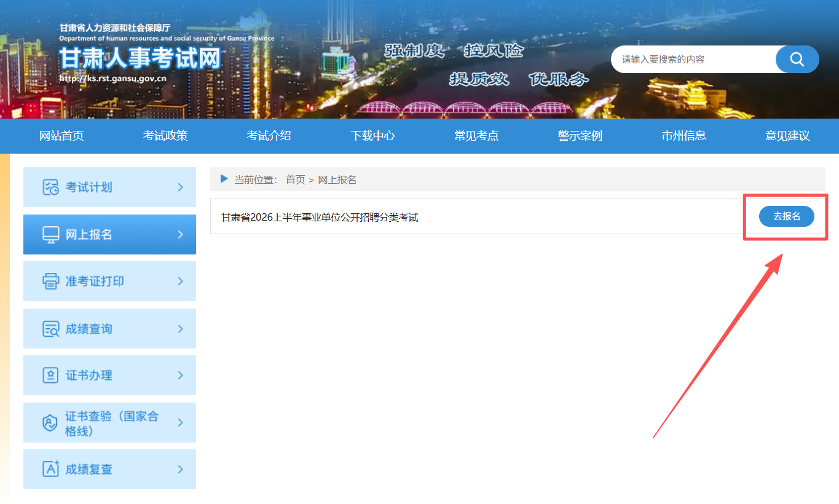Open the 考试政策 navigation menu item
Screen dimensions: 839x504
pyautogui.click(x=165, y=136)
